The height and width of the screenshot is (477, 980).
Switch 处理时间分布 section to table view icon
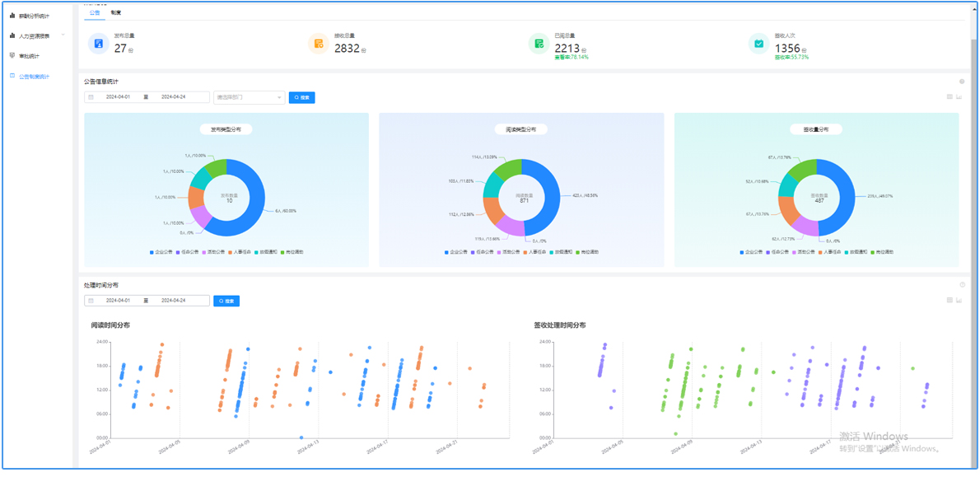pos(950,300)
